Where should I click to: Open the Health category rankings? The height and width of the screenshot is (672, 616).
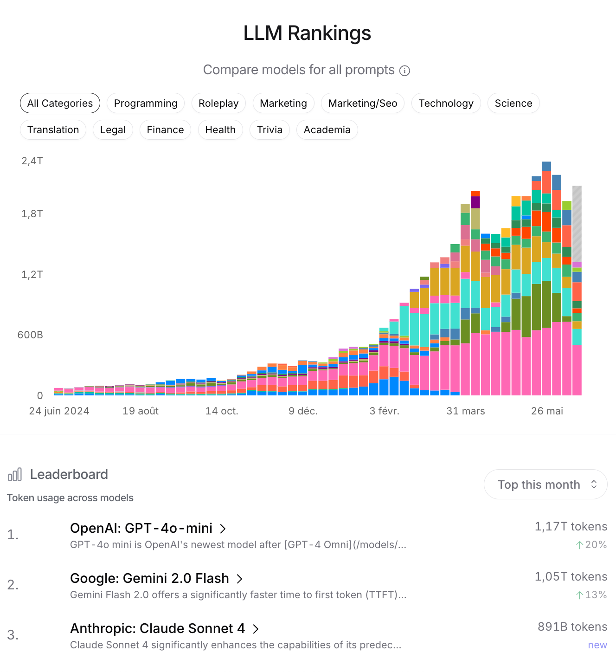tap(220, 129)
